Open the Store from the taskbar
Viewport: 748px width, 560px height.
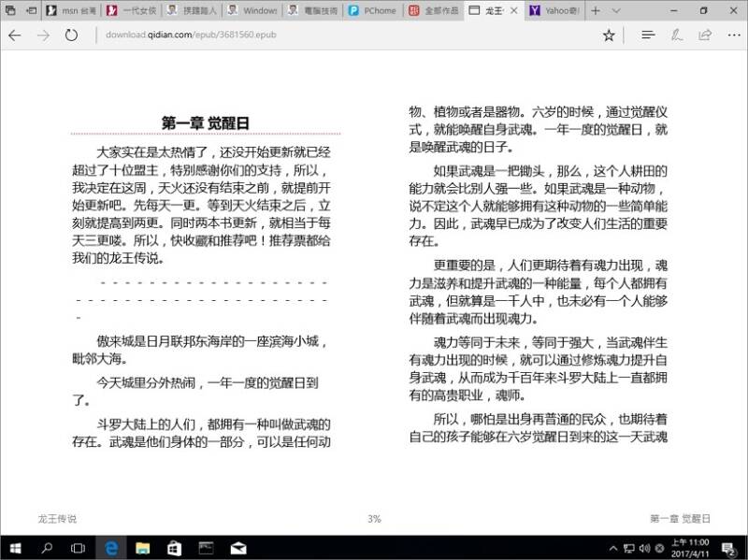(x=174, y=549)
